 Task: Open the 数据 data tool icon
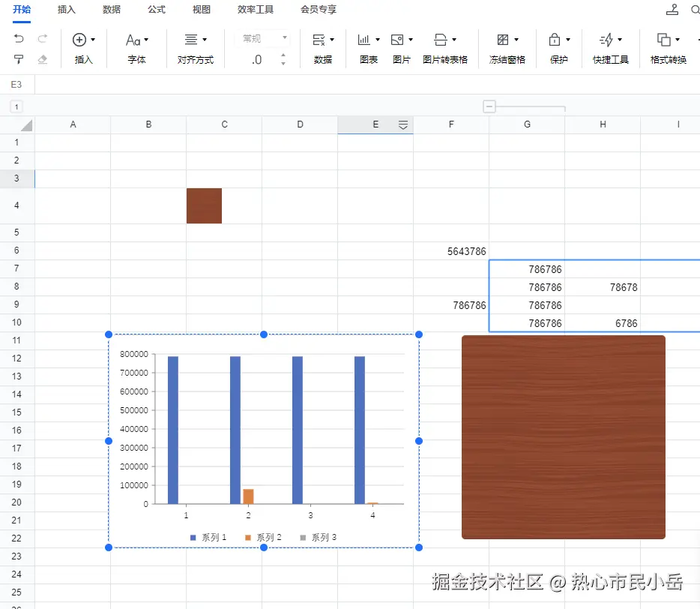pos(319,40)
